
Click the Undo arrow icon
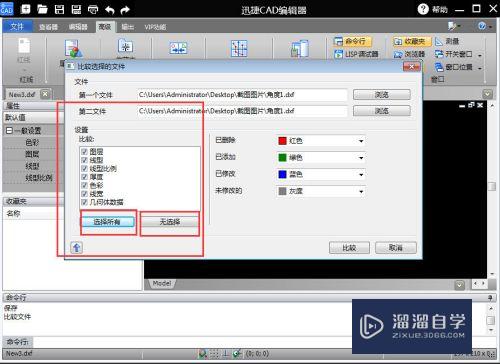click(110, 10)
